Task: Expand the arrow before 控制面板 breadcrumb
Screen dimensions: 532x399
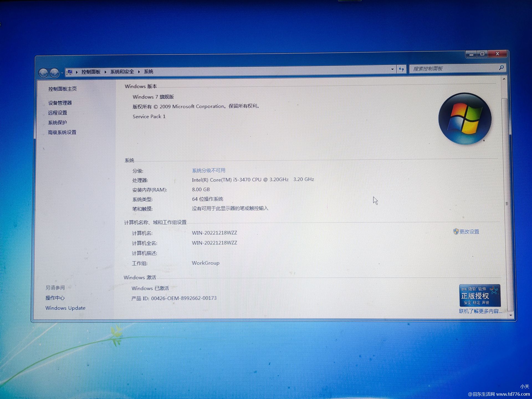Action: pyautogui.click(x=77, y=72)
